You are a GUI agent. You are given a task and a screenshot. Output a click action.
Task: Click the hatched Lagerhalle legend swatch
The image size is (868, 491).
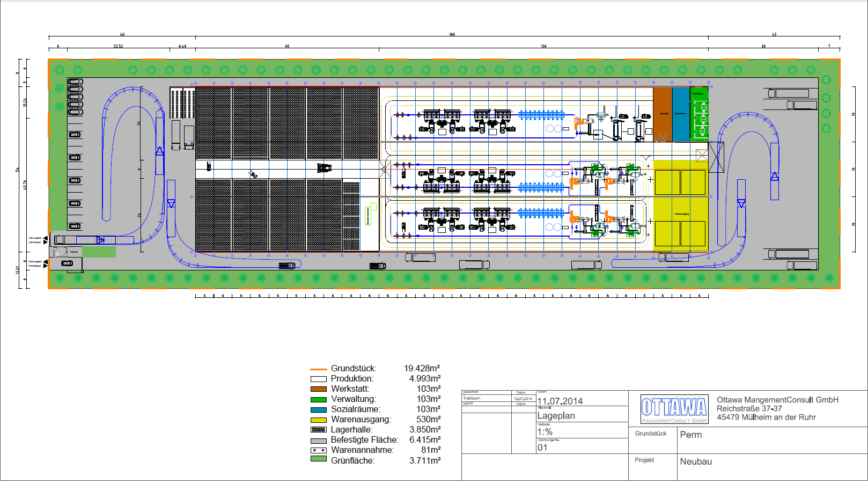pyautogui.click(x=319, y=430)
